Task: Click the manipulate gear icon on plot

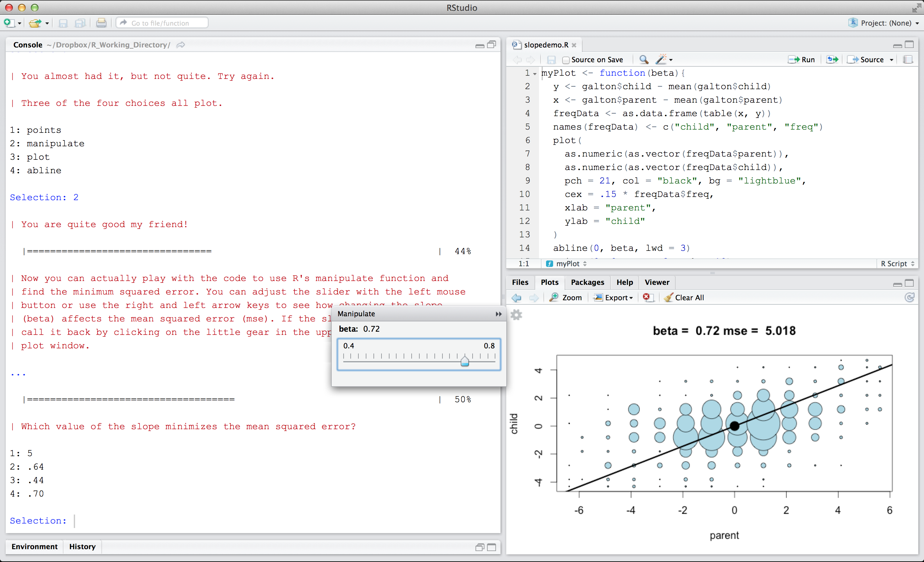Action: coord(516,315)
